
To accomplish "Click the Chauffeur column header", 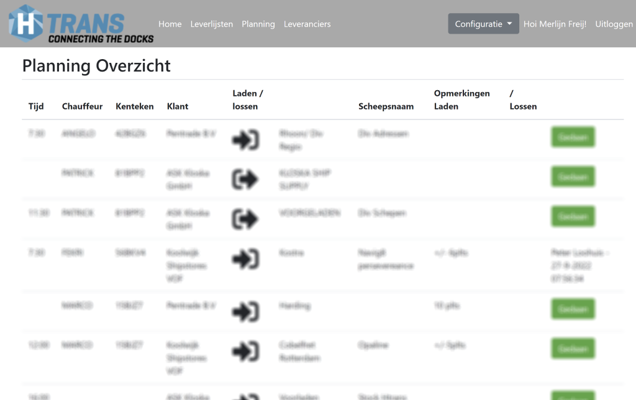I will click(x=82, y=106).
